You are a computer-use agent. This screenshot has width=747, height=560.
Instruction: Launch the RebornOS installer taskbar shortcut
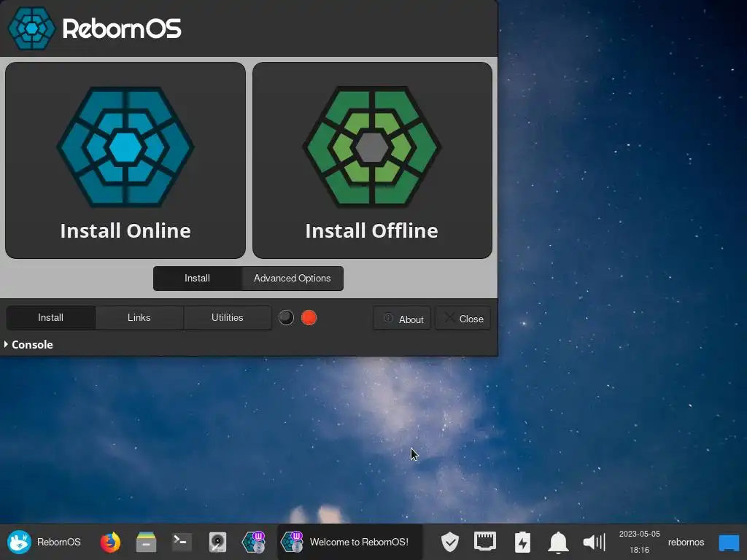[x=253, y=542]
